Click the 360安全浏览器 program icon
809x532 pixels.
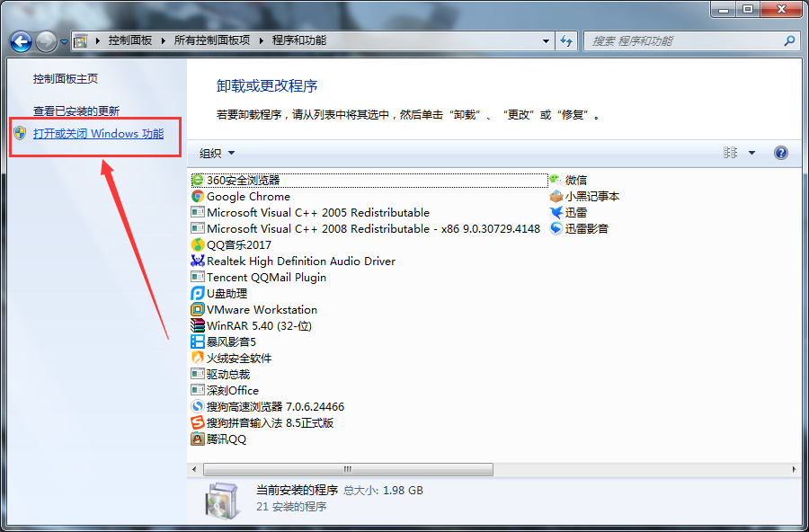coord(198,180)
